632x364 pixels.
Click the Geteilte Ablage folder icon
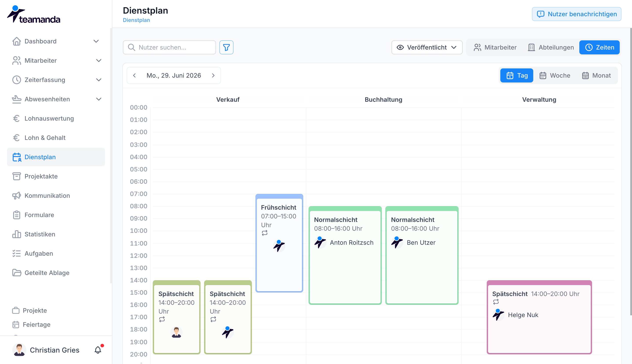tap(16, 273)
